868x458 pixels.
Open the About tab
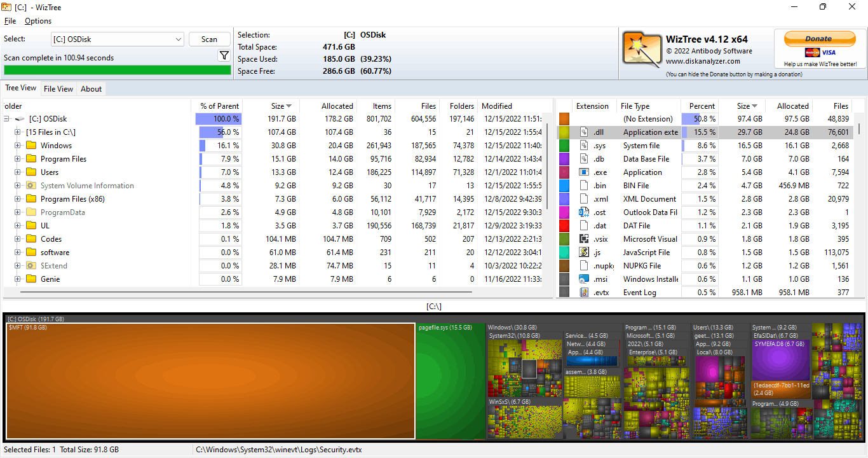tap(91, 89)
